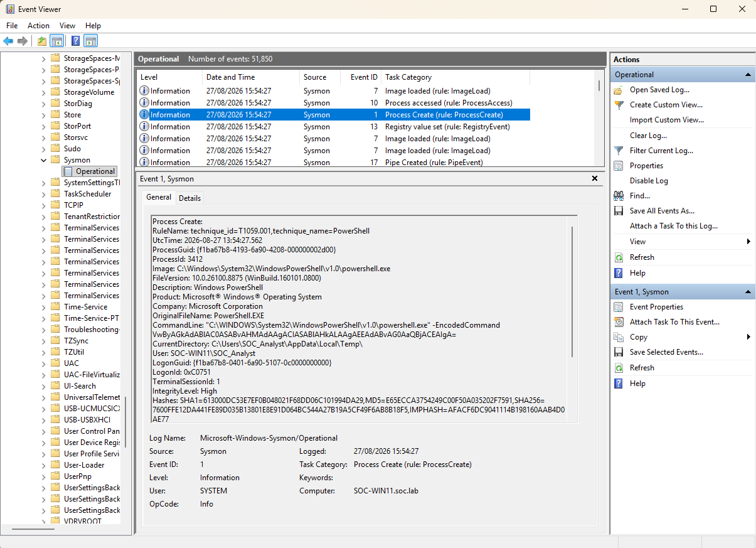Click the Save All Events As disk icon
This screenshot has height=548, width=756.
pos(619,211)
